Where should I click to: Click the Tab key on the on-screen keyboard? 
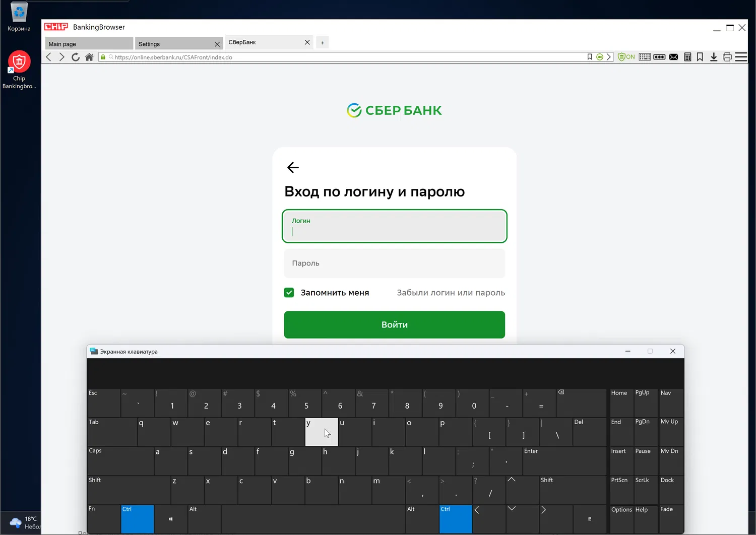112,432
